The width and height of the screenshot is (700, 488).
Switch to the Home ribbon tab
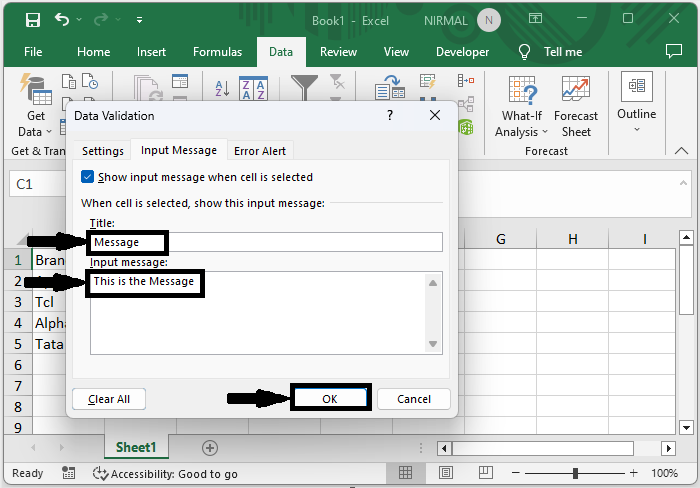[x=93, y=52]
